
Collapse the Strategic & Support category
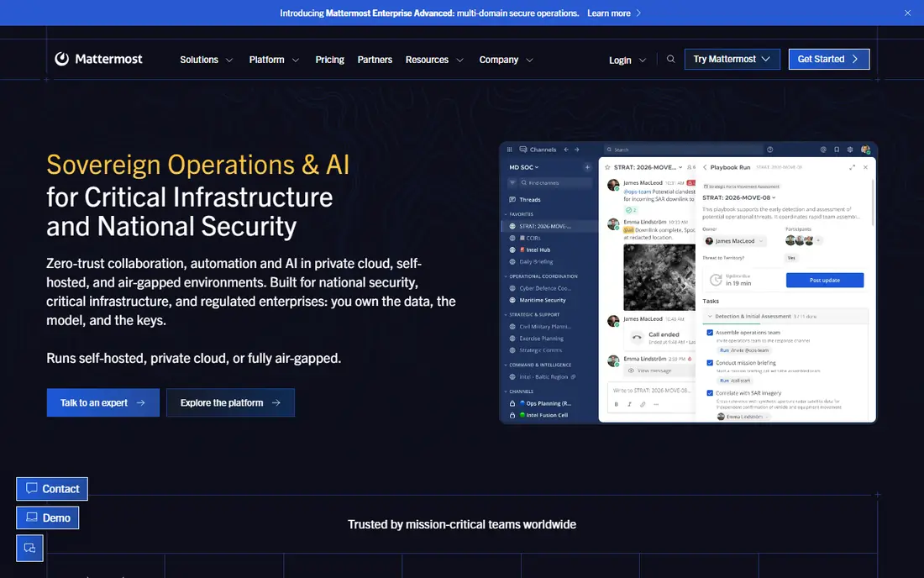click(532, 315)
